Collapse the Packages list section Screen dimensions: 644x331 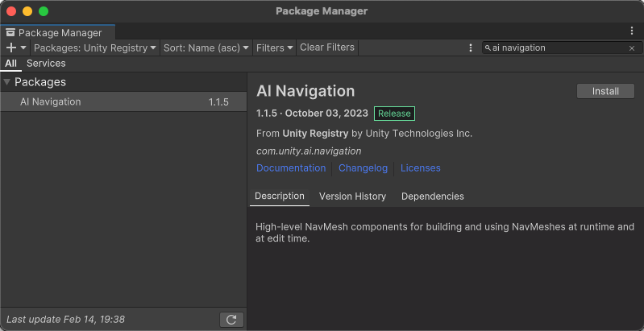(x=7, y=82)
